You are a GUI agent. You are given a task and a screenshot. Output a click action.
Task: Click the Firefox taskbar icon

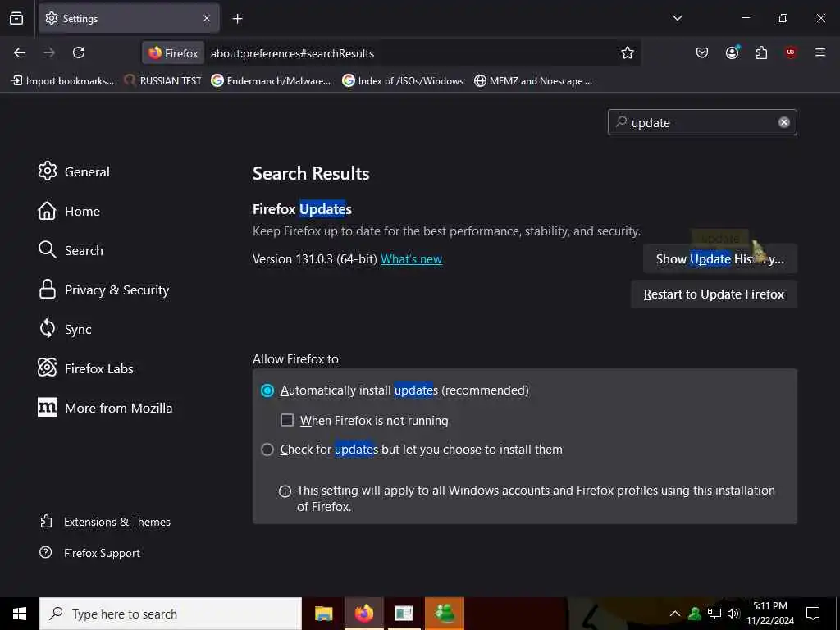363,614
